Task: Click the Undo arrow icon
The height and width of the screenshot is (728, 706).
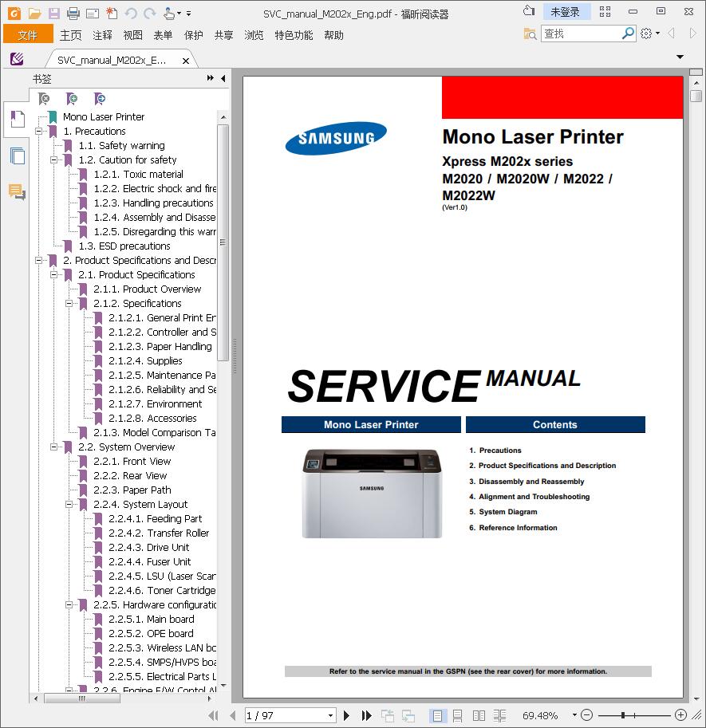Action: click(x=131, y=14)
